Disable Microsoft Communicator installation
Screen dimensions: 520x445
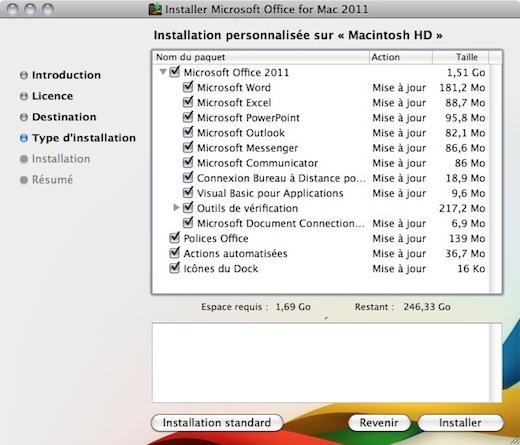pos(188,162)
